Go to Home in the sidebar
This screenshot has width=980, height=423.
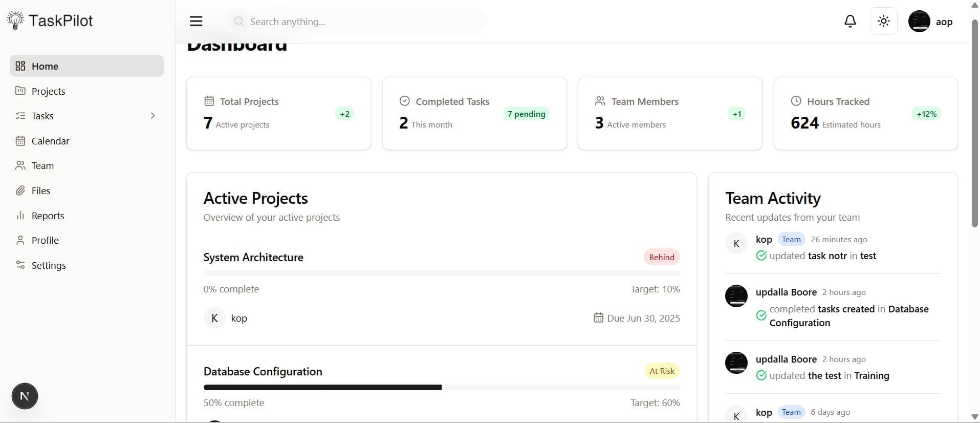[x=86, y=66]
